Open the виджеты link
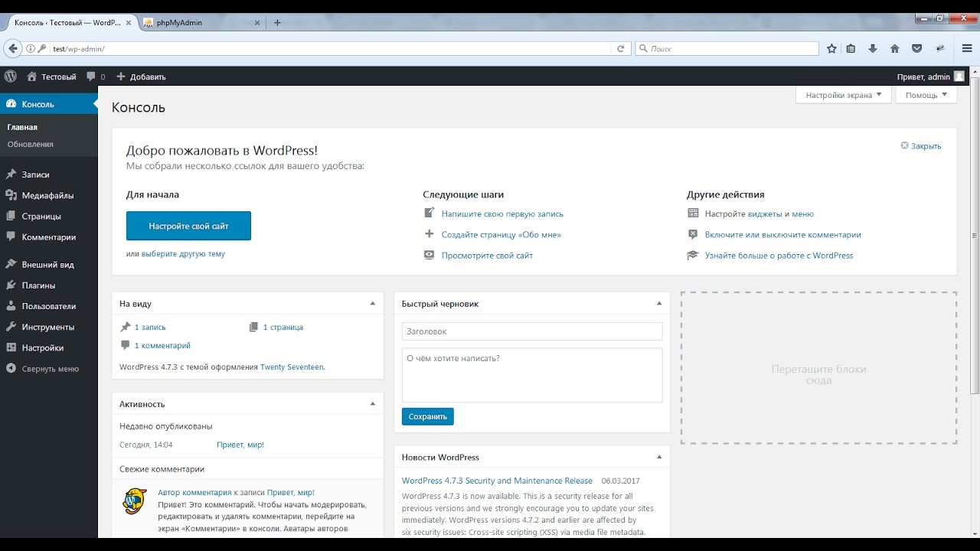980x551 pixels. click(765, 214)
